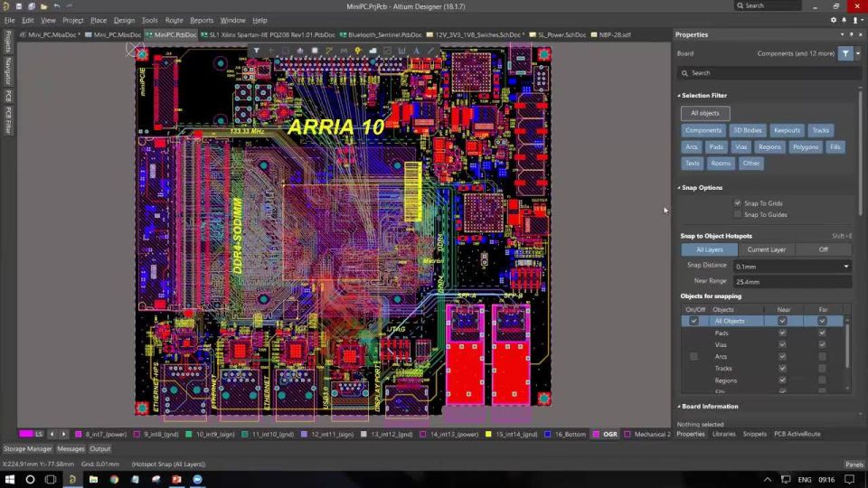The width and height of the screenshot is (868, 488).
Task: Open Windows Start menu
Action: coord(9,479)
